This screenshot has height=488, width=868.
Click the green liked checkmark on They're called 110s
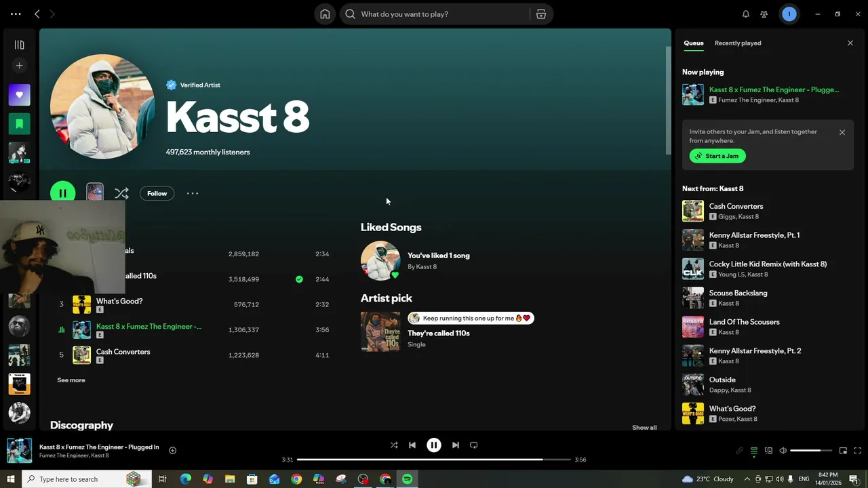(299, 279)
